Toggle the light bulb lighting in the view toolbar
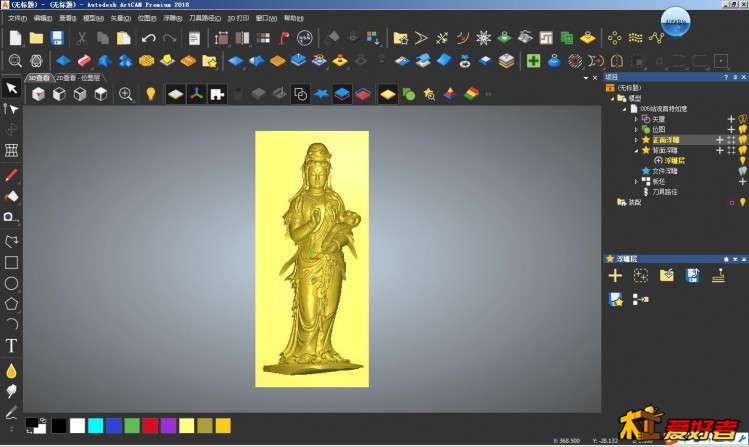 coord(151,94)
